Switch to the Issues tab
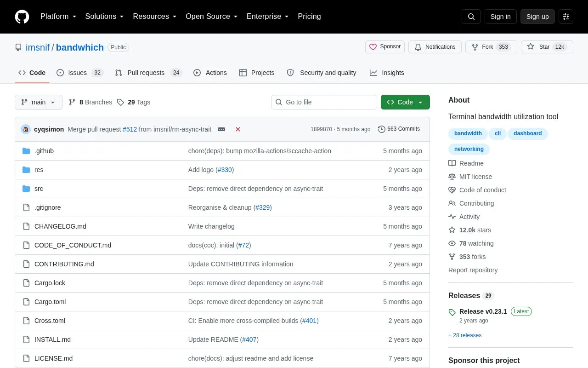Image resolution: width=588 pixels, height=368 pixels. click(80, 73)
